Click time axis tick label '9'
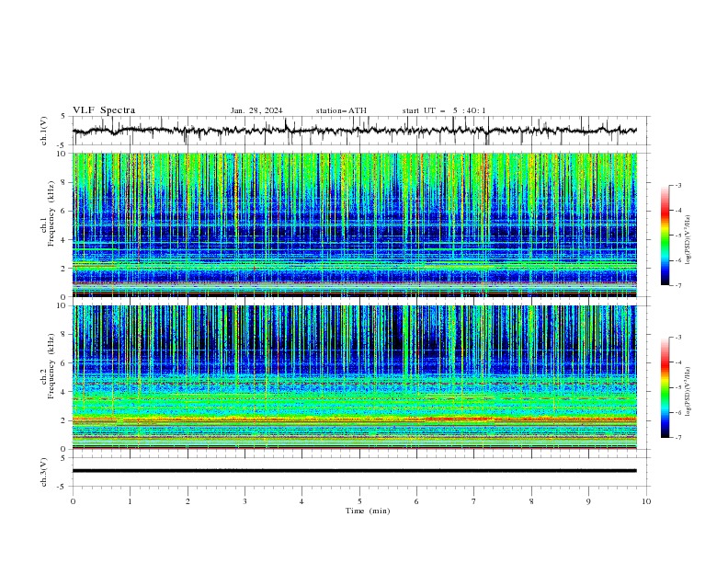Image resolution: width=728 pixels, height=563 pixels. (588, 501)
